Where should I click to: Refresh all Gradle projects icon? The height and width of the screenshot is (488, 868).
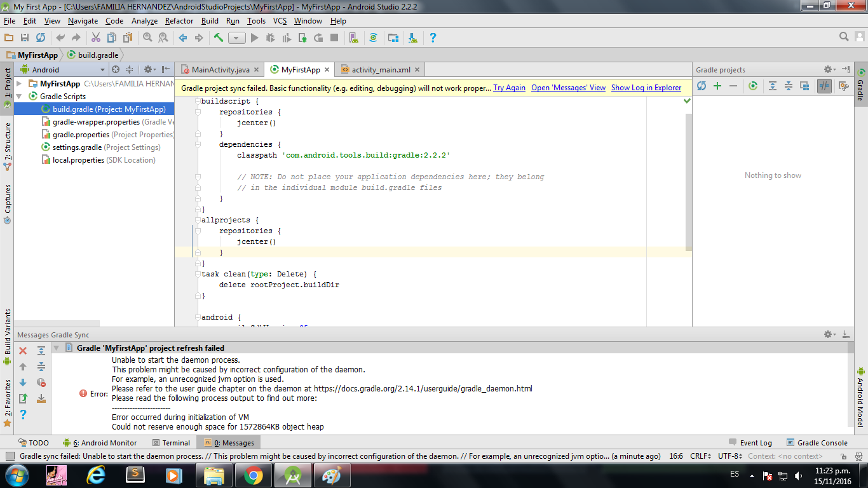[702, 86]
